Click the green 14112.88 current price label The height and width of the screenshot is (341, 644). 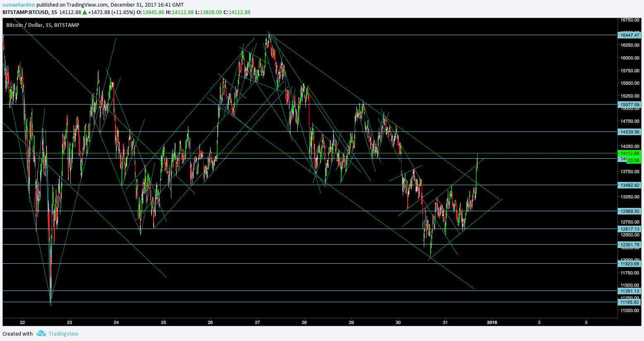(630, 153)
